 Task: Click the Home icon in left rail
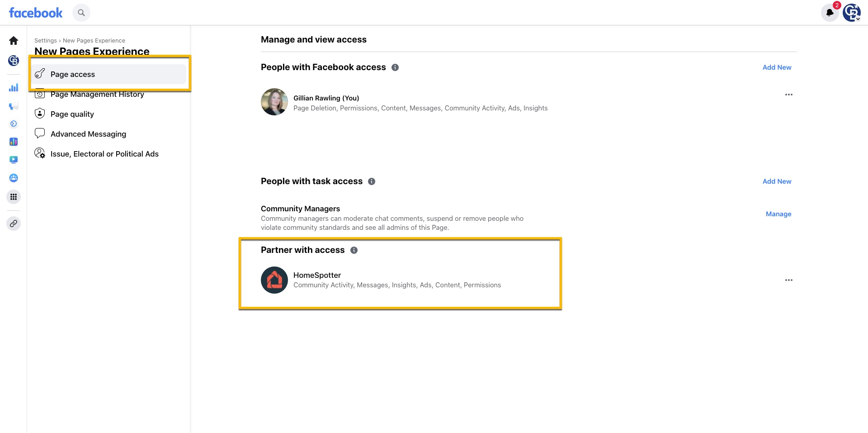14,41
